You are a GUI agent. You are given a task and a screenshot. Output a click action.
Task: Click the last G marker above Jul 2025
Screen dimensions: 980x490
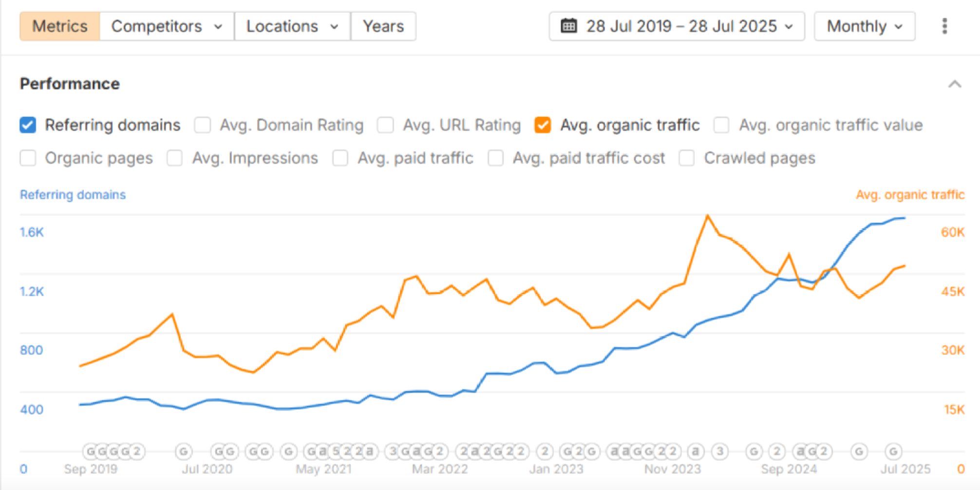click(x=893, y=452)
